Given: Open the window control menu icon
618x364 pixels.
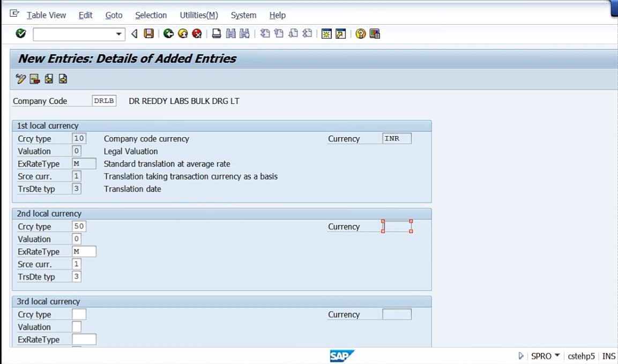Looking at the screenshot, I should 14,14.
